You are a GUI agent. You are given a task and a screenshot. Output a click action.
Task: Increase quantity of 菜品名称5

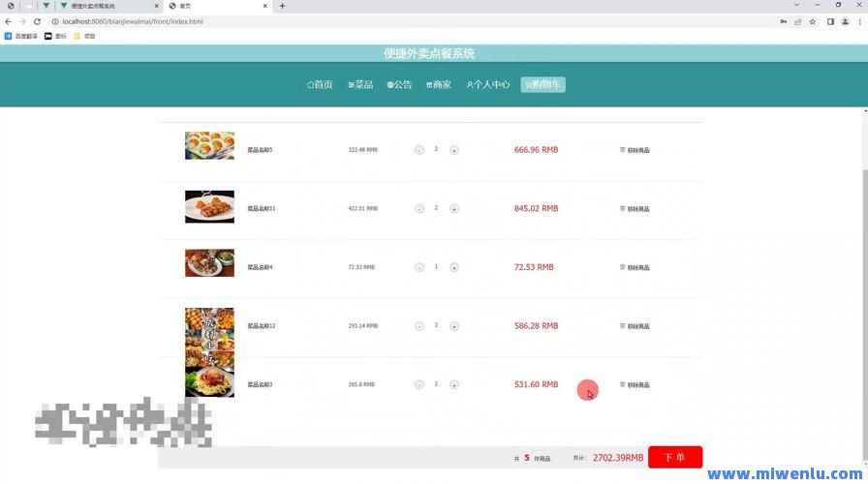(454, 150)
